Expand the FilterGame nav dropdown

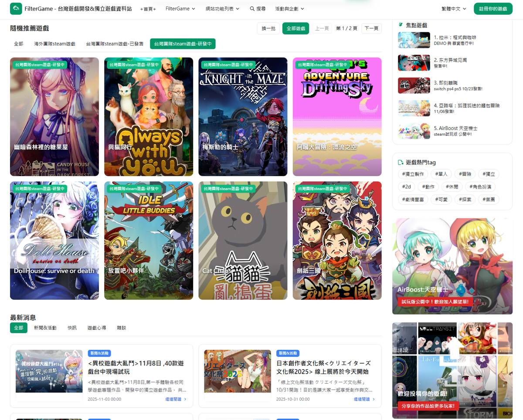click(x=180, y=9)
